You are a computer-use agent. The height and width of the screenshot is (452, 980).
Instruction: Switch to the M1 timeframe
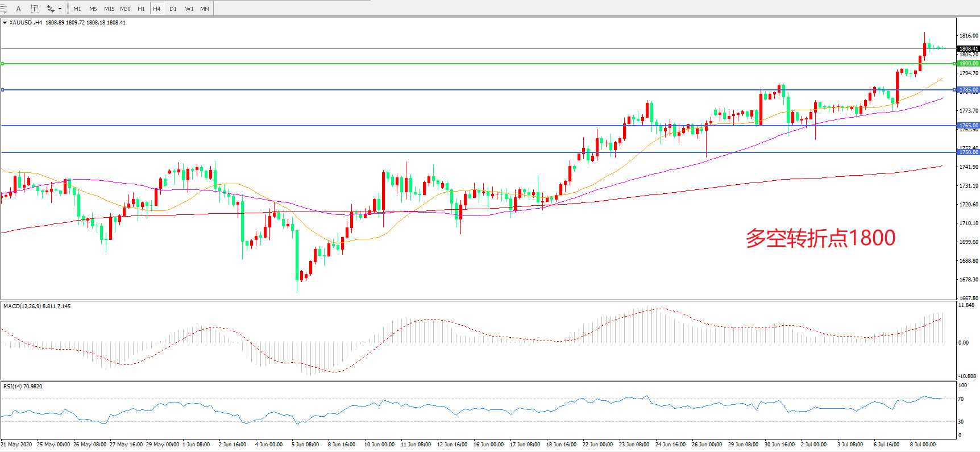pyautogui.click(x=77, y=9)
